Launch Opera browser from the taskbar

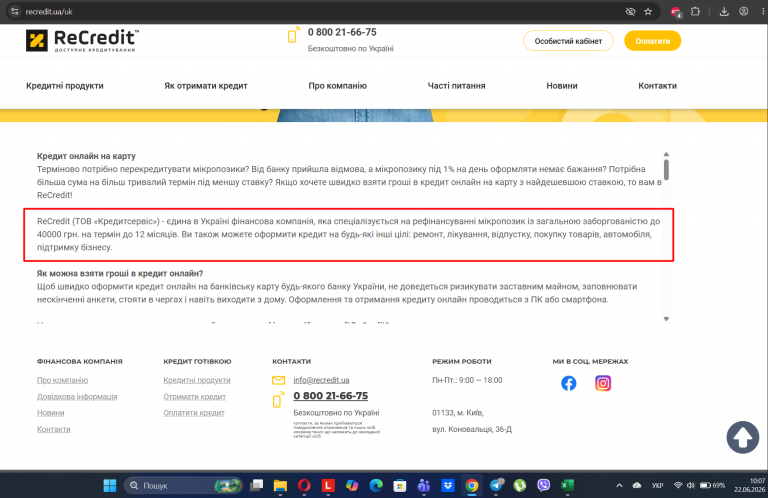tap(304, 485)
